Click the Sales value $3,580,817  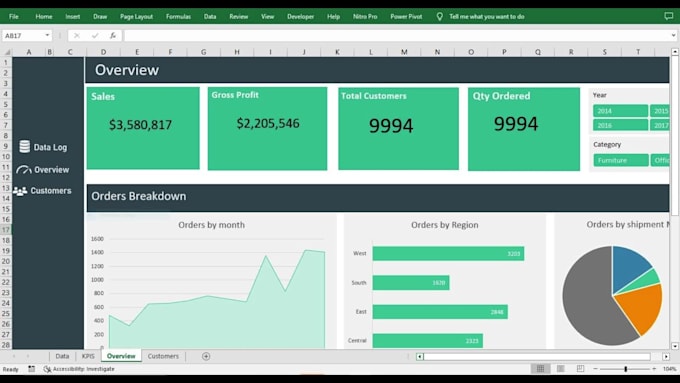click(141, 125)
